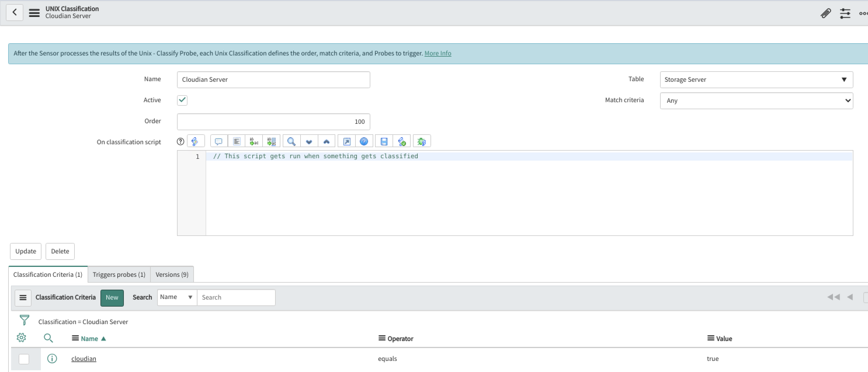Toggle the Active checkbox

pos(182,100)
